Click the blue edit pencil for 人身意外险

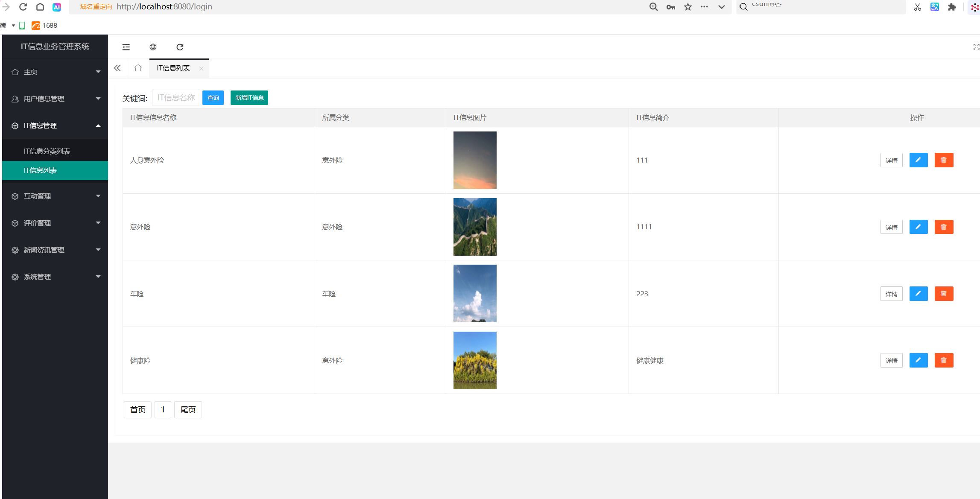(x=918, y=160)
